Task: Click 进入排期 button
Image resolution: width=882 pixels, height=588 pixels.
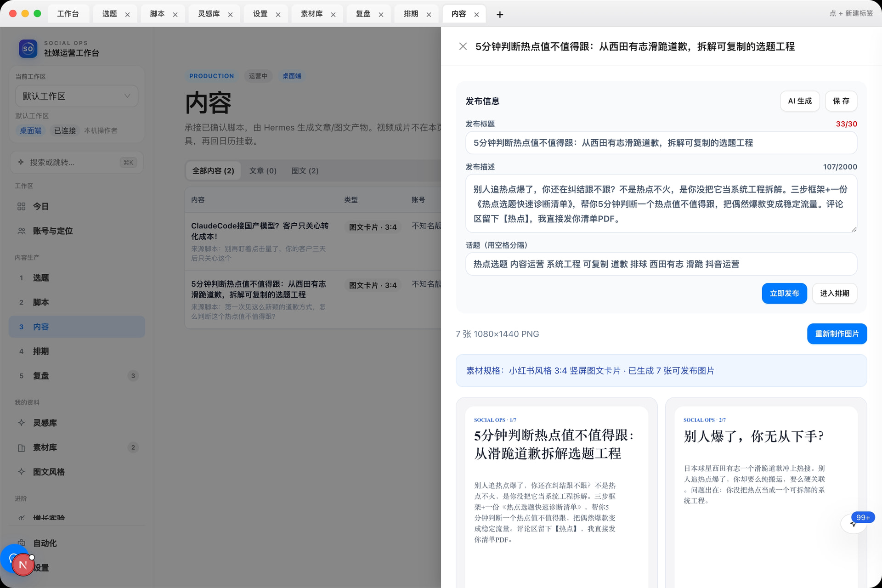Action: [x=835, y=293]
